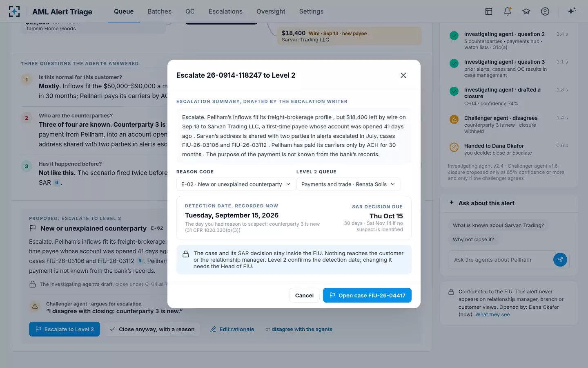588x368 pixels.
Task: Click SAR decision due Thu Oct 15
Action: (x=386, y=216)
